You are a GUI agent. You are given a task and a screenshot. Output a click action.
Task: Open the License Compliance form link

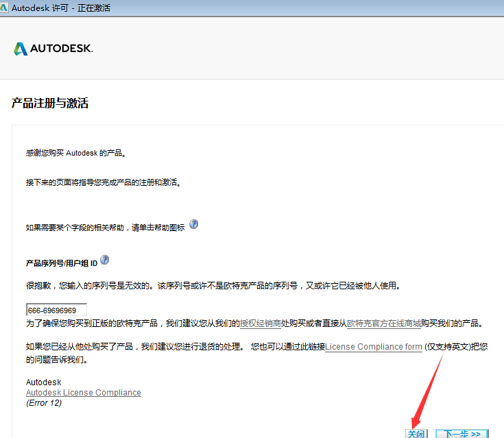374,347
